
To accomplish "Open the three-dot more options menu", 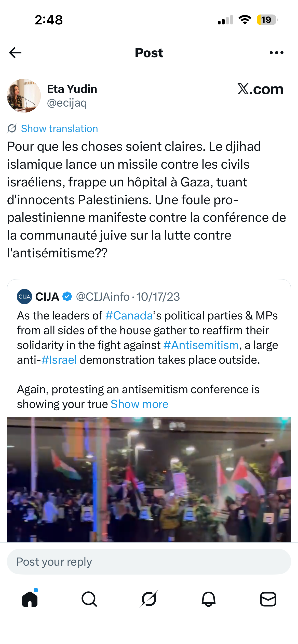I will [276, 53].
